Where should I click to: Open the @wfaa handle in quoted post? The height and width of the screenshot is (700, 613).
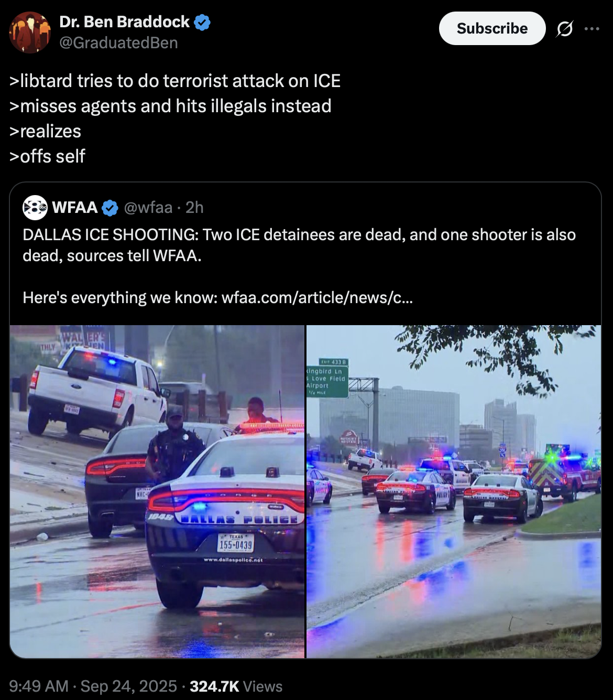point(148,208)
